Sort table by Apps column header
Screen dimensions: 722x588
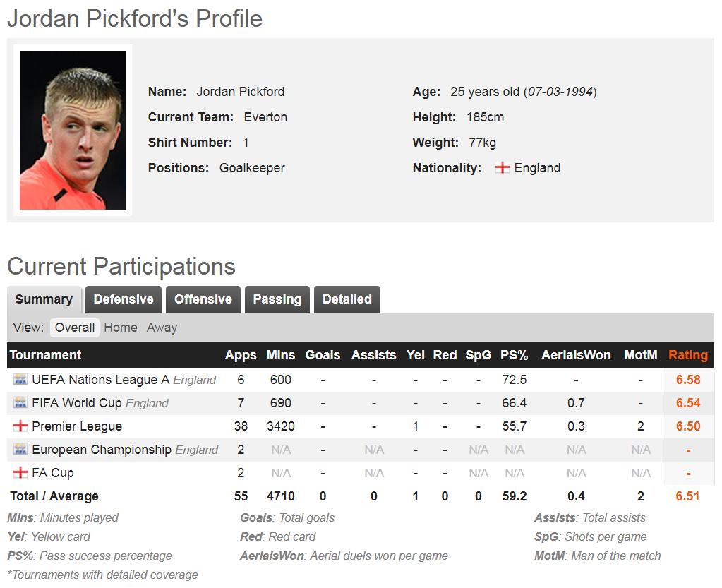[241, 355]
